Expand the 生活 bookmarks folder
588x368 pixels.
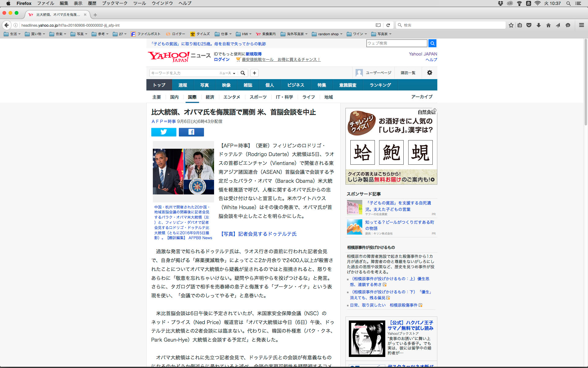pos(12,34)
